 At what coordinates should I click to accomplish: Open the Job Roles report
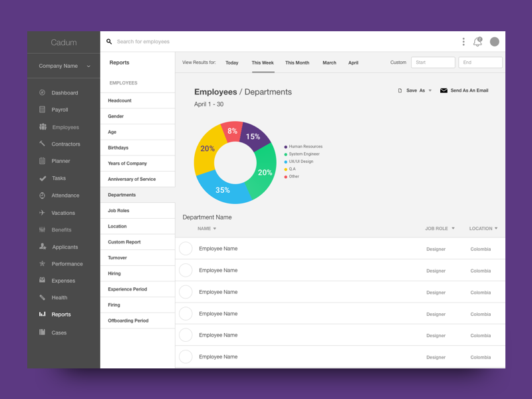coord(138,210)
